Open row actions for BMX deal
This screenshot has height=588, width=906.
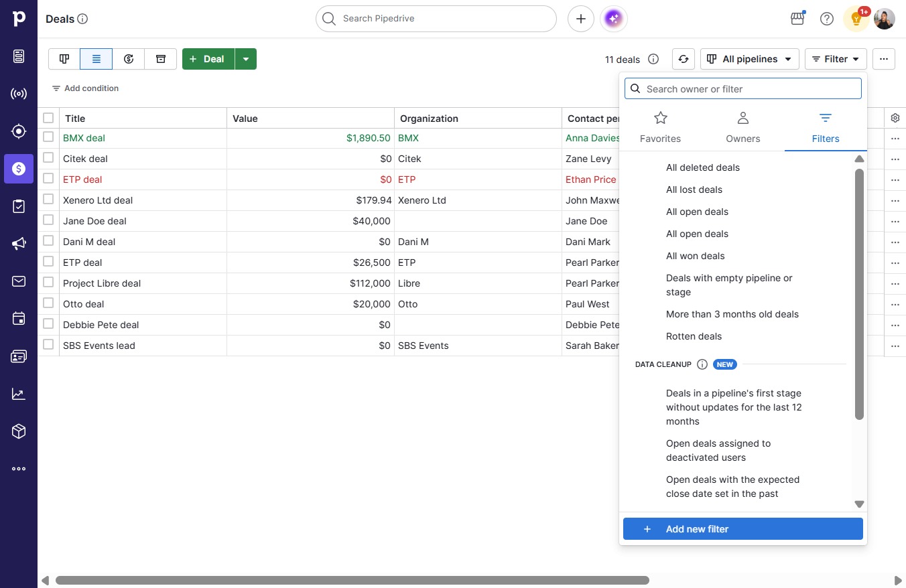895,139
